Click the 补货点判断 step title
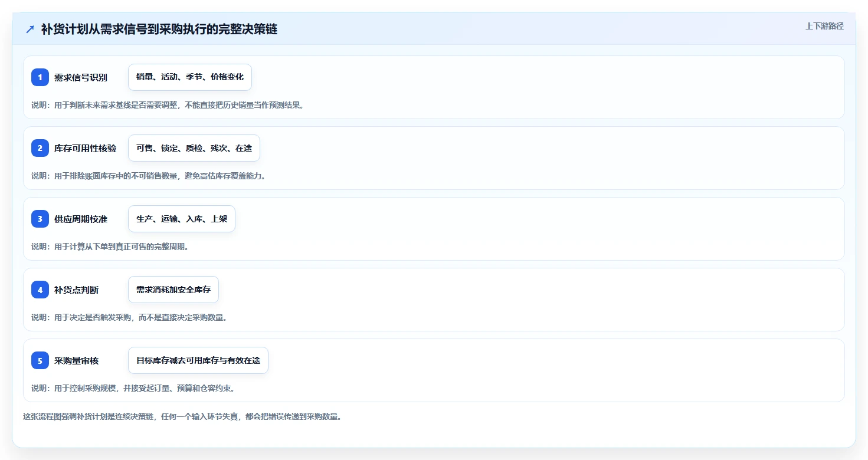 tap(76, 290)
